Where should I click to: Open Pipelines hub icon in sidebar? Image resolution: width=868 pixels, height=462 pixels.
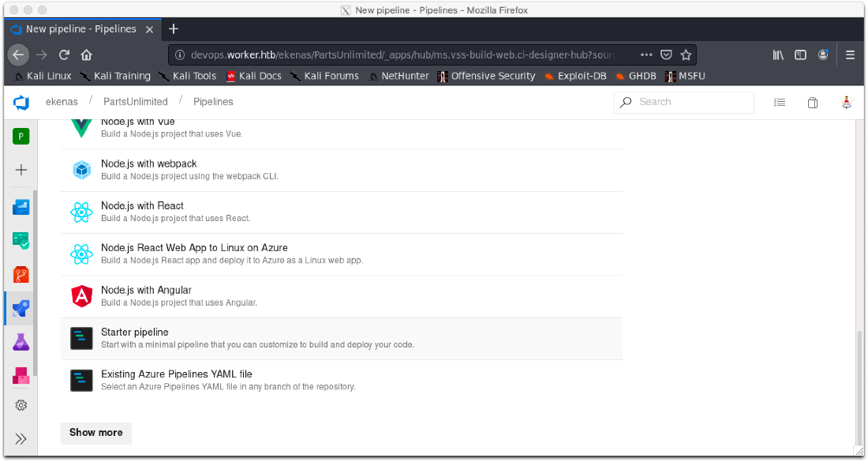[x=21, y=309]
